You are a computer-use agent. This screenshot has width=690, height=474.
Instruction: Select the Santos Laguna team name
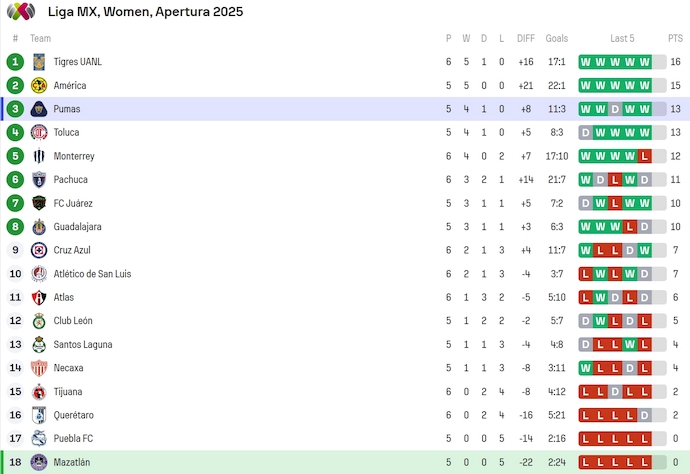coord(83,345)
